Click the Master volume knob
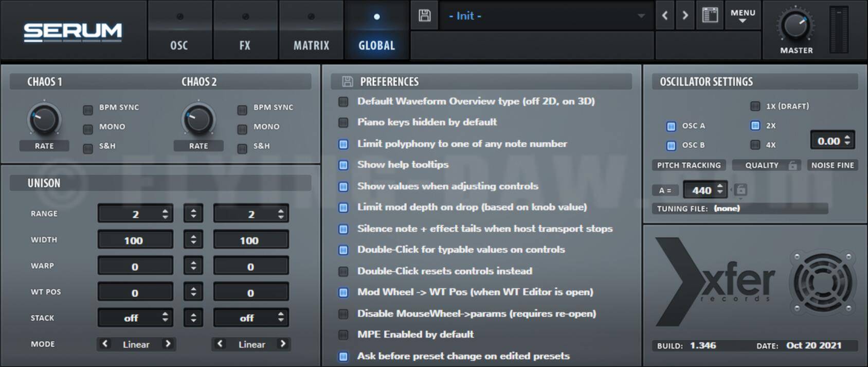Screen dimensions: 868x367 [x=795, y=26]
